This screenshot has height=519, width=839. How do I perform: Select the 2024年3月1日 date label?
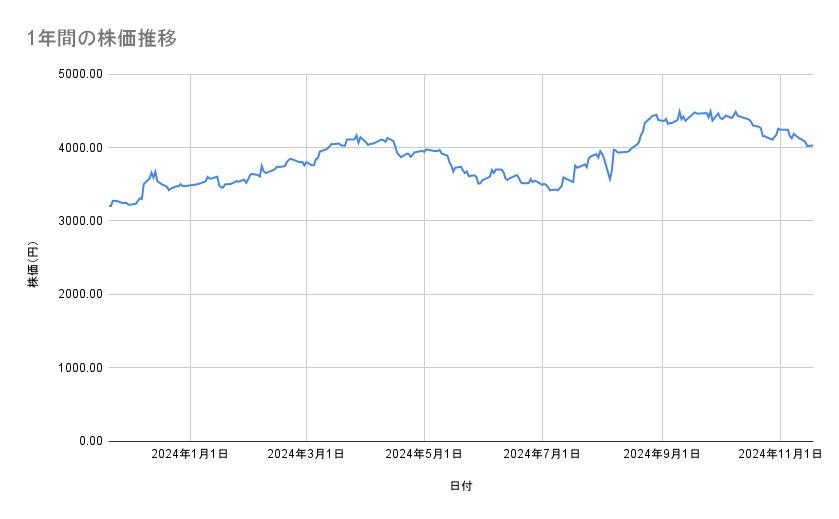point(307,454)
